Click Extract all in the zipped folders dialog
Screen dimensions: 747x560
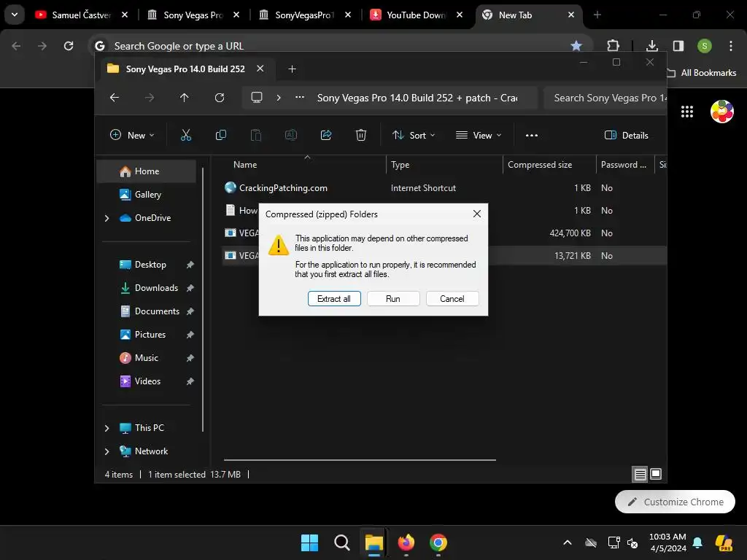click(x=334, y=298)
